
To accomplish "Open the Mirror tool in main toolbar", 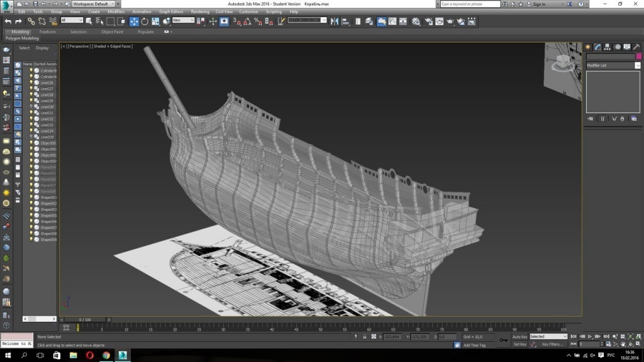I will [335, 21].
